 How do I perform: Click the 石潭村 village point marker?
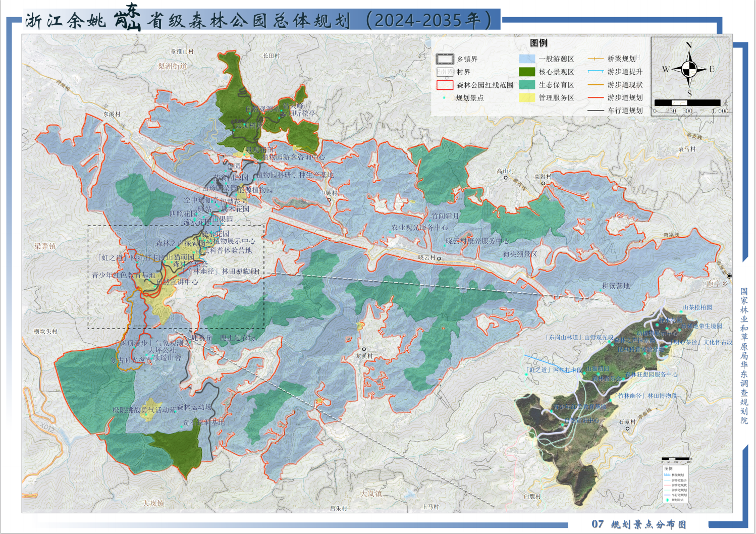coord(627,429)
